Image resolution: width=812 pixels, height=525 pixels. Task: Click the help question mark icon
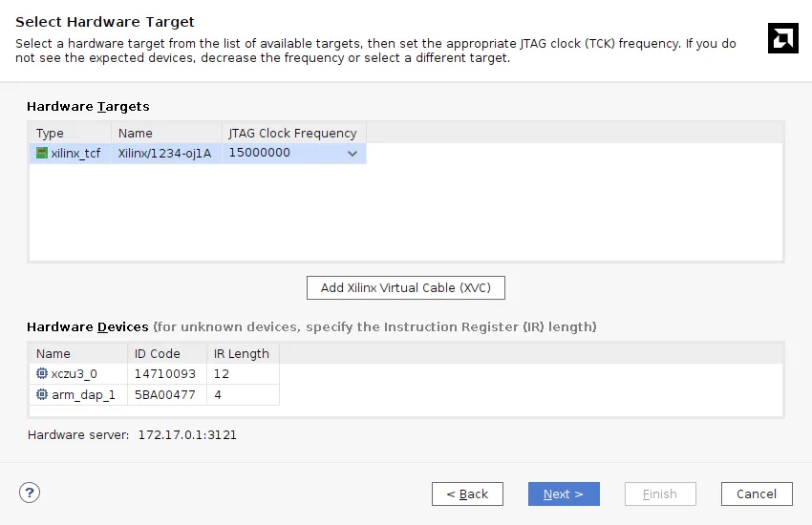(x=30, y=493)
